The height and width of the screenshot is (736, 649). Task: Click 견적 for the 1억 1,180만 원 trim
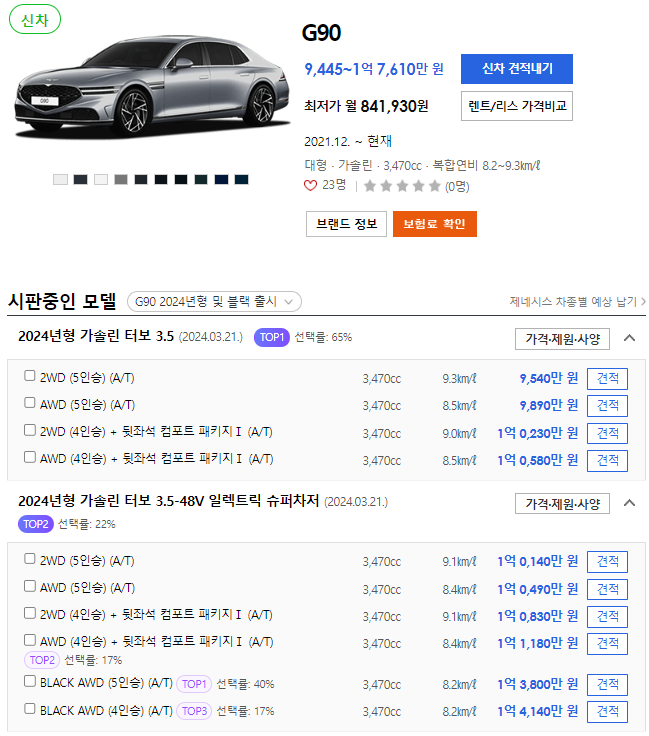[607, 644]
